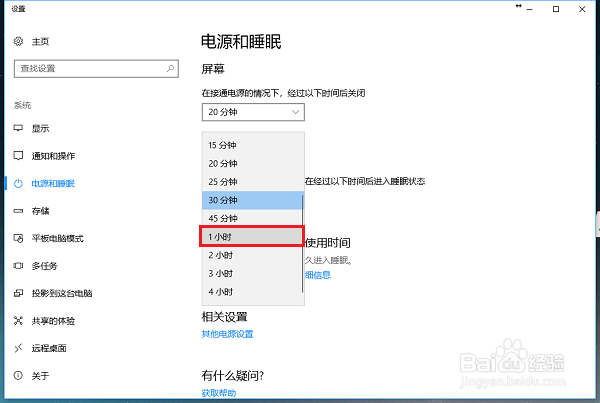Select the Display monitor icon
Viewport: 600px width, 403px height.
[x=18, y=128]
